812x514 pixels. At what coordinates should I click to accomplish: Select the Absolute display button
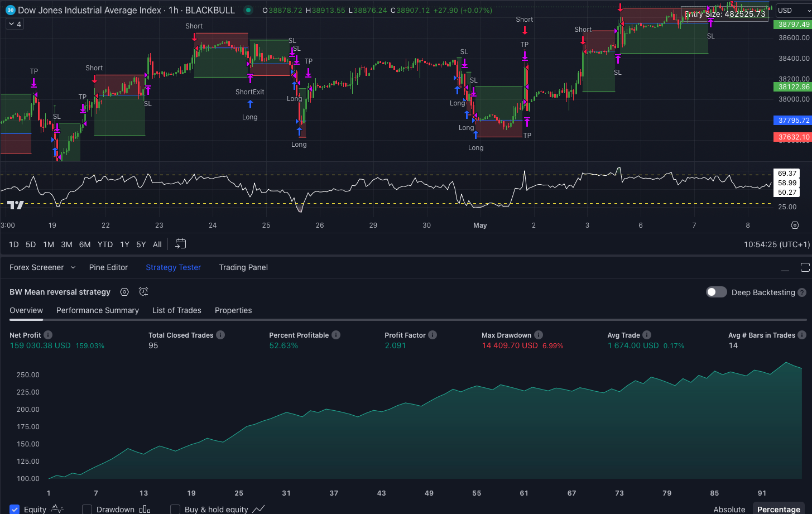[729, 509]
